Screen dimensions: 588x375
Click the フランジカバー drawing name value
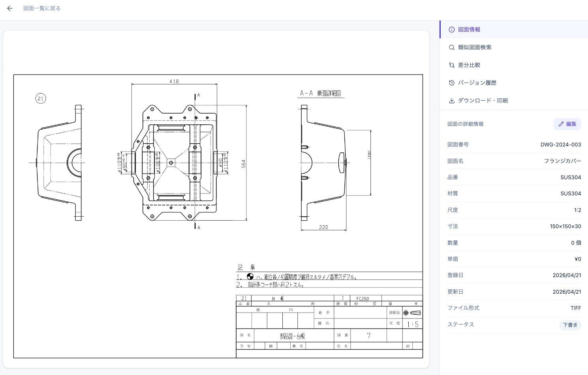[x=562, y=161]
